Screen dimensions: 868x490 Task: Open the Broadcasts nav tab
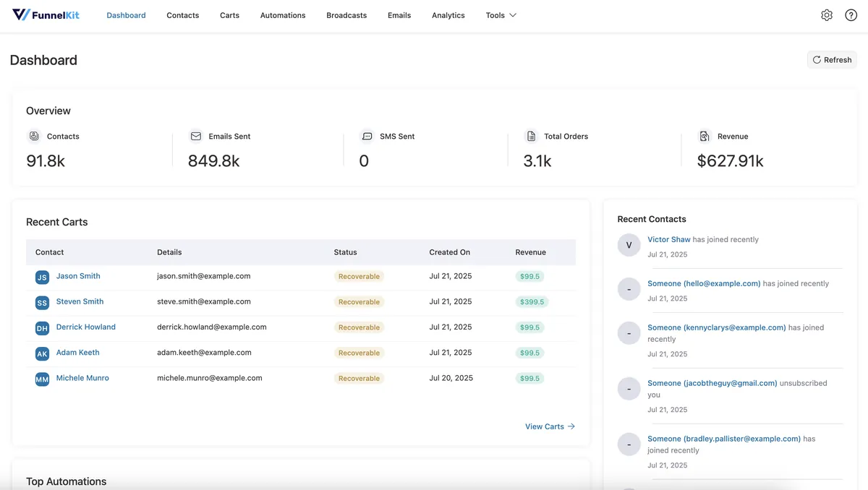[346, 15]
